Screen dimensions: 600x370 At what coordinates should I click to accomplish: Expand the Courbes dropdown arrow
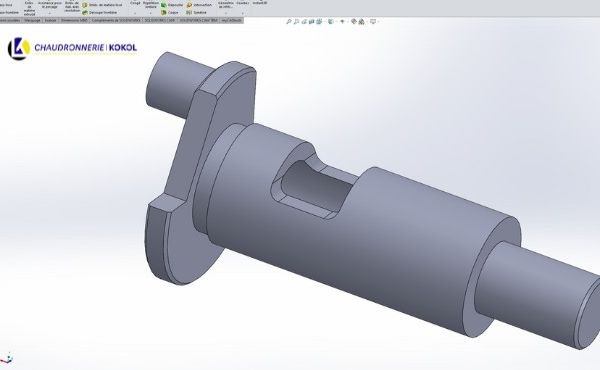pyautogui.click(x=242, y=13)
